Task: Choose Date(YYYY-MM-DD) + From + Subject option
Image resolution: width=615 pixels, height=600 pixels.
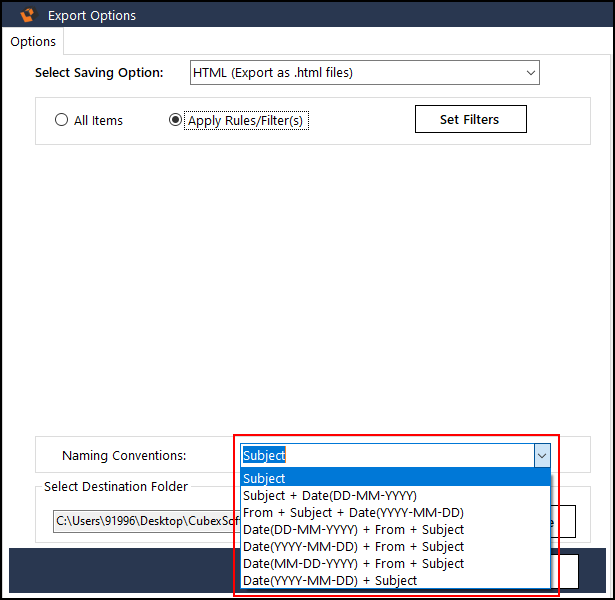Action: [x=353, y=546]
